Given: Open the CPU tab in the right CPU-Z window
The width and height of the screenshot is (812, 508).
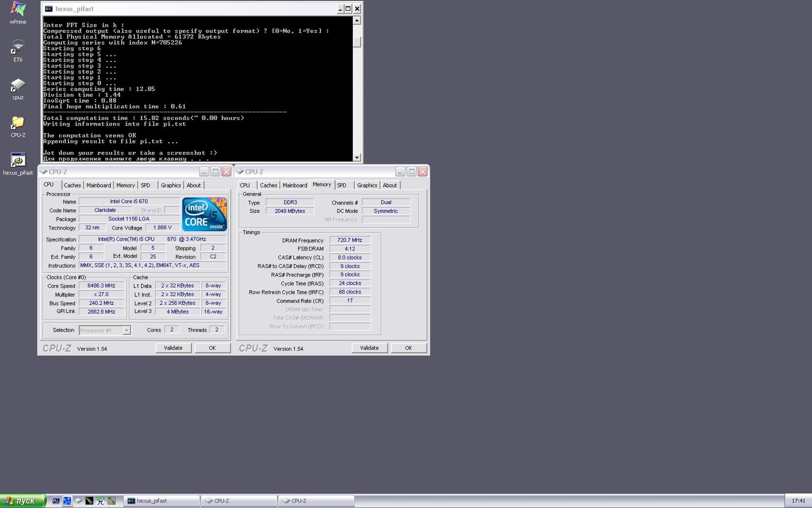Looking at the screenshot, I should [x=245, y=185].
